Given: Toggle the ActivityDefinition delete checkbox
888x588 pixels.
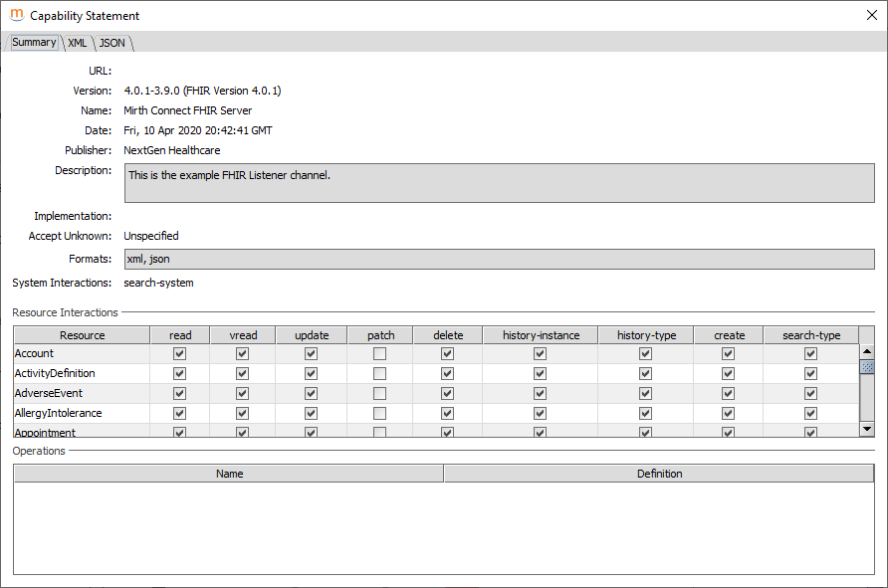Looking at the screenshot, I should click(447, 373).
